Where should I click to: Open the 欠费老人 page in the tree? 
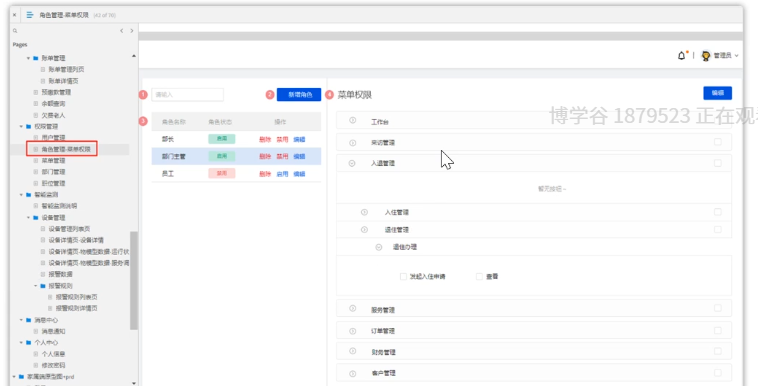click(x=53, y=115)
